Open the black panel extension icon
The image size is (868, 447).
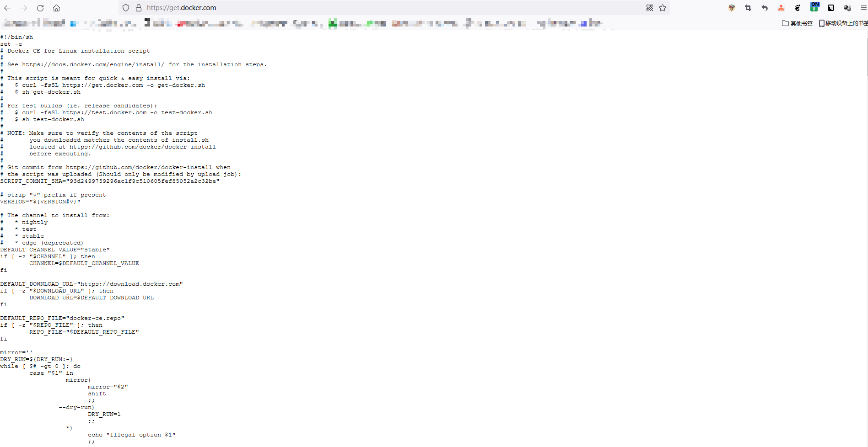pyautogui.click(x=831, y=8)
